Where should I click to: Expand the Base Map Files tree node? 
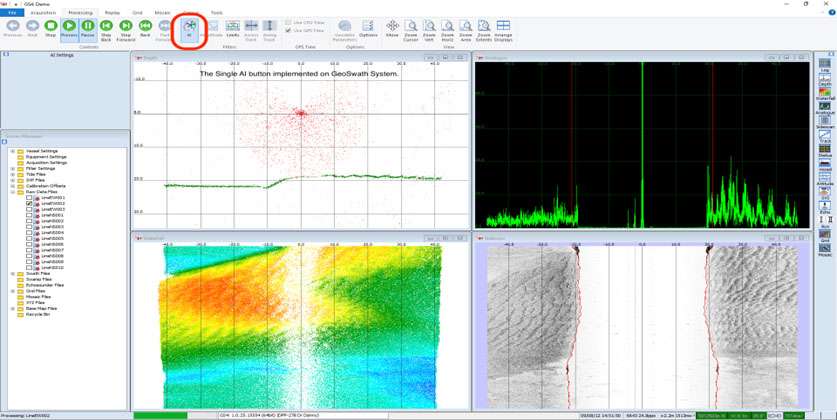[x=13, y=308]
